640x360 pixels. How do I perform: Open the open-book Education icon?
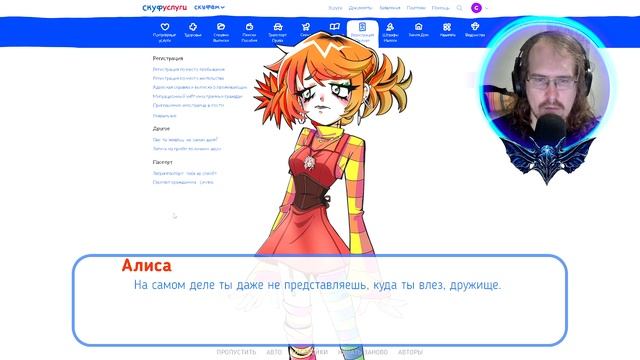click(x=335, y=27)
